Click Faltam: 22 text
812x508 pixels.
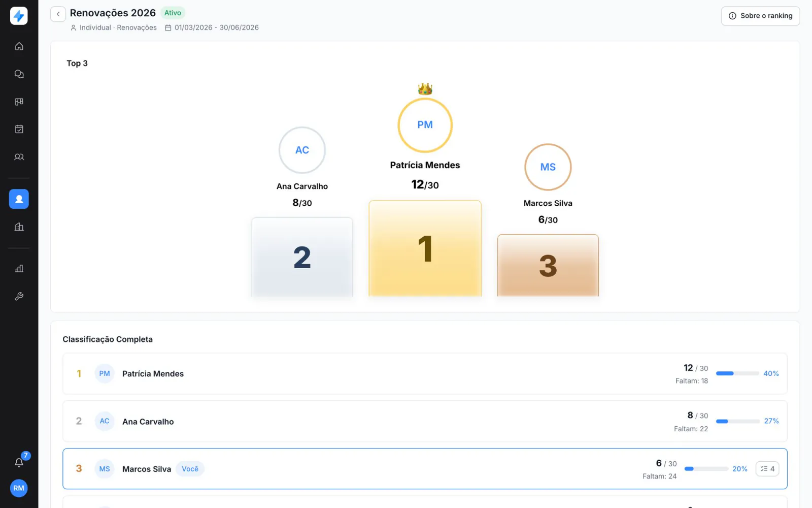tap(691, 429)
